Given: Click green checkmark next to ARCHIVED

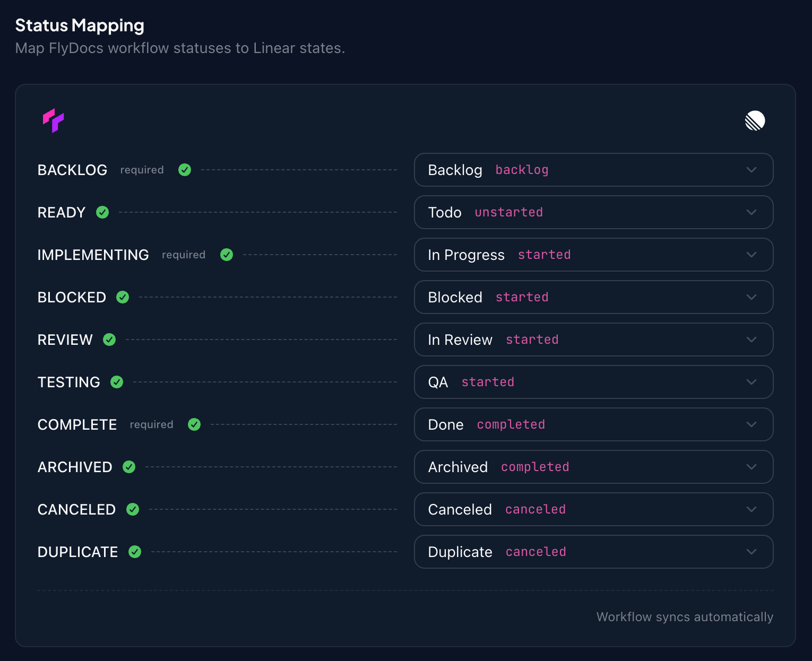Looking at the screenshot, I should point(129,467).
